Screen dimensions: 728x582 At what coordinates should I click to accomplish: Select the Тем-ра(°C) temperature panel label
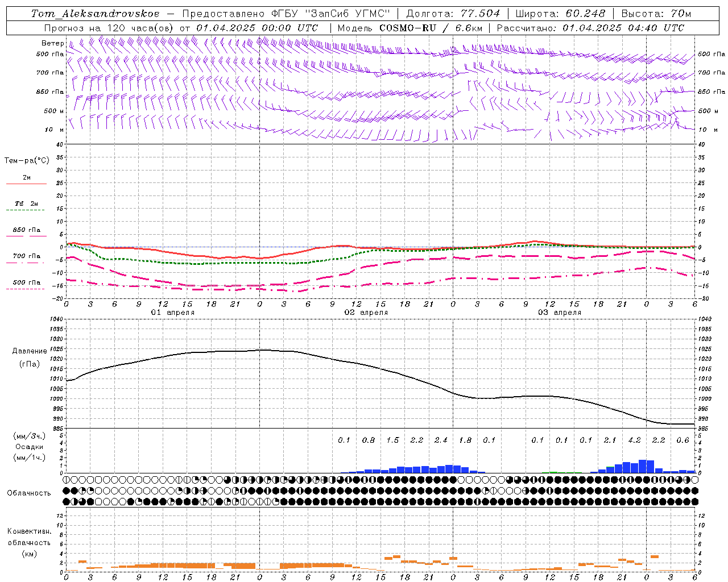pos(27,161)
